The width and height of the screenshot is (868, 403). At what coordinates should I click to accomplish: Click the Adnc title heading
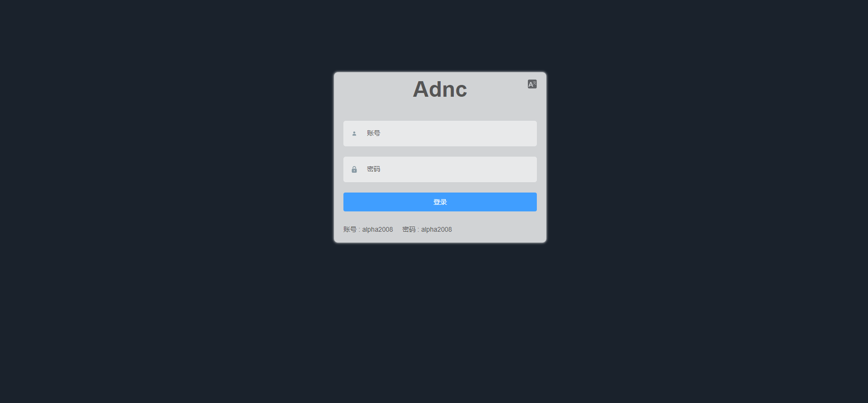pyautogui.click(x=440, y=89)
